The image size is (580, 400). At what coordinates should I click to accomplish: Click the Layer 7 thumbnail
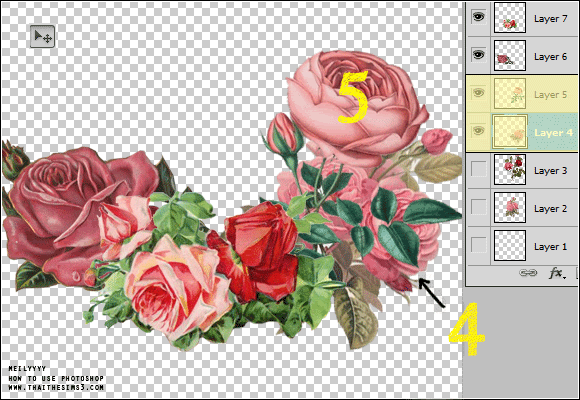pos(510,18)
